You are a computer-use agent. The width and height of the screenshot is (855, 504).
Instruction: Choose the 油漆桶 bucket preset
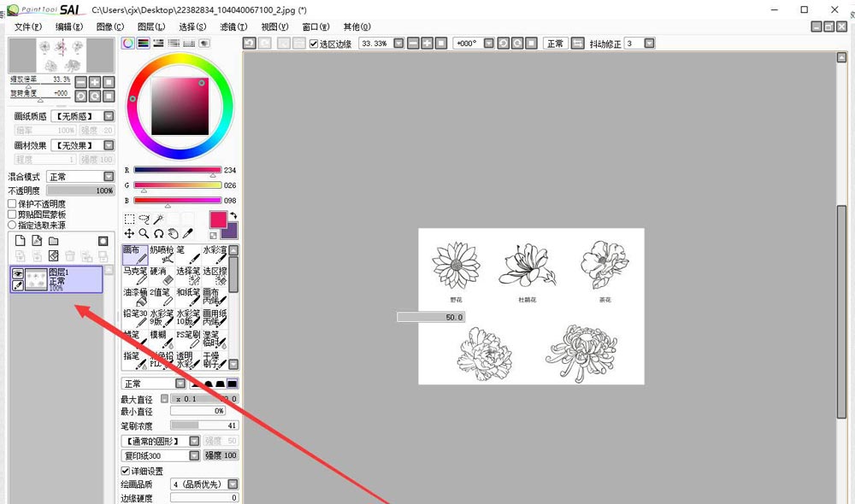click(135, 297)
